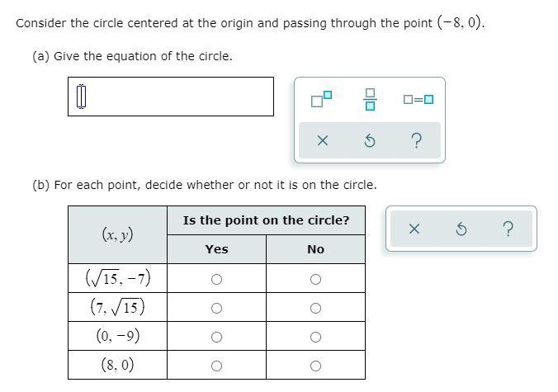Click the No column header
The height and width of the screenshot is (392, 558).
click(315, 249)
